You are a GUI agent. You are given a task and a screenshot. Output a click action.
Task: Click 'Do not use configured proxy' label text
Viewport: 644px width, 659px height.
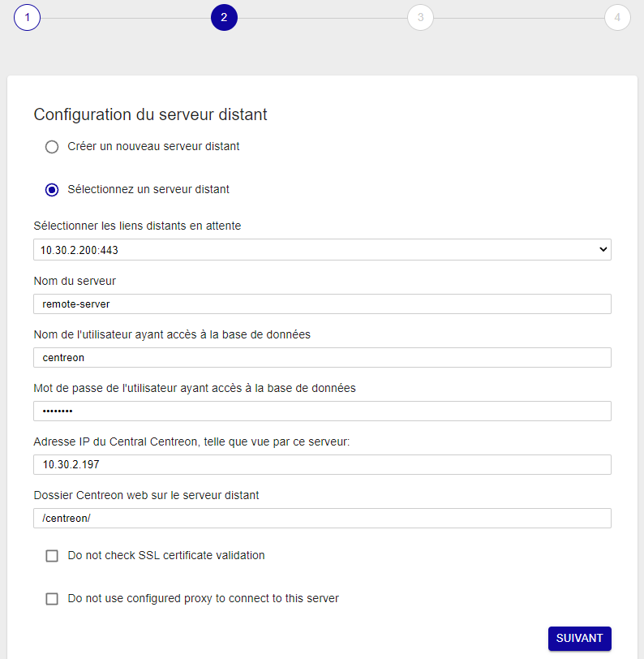click(203, 599)
